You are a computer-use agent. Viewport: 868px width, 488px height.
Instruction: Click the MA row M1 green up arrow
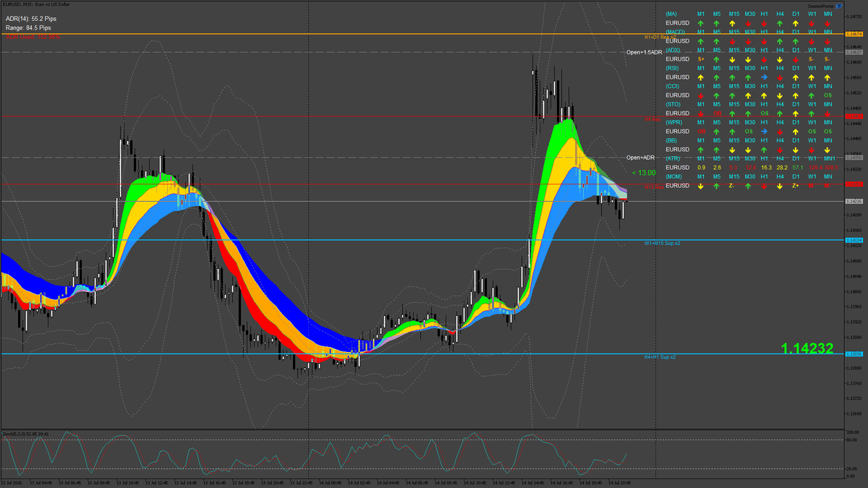[x=701, y=23]
